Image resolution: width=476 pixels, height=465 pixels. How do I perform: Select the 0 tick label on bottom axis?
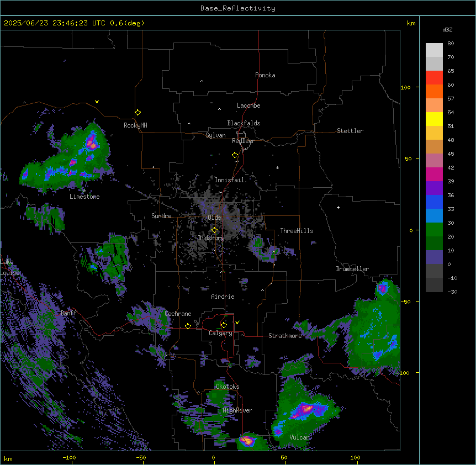click(213, 457)
